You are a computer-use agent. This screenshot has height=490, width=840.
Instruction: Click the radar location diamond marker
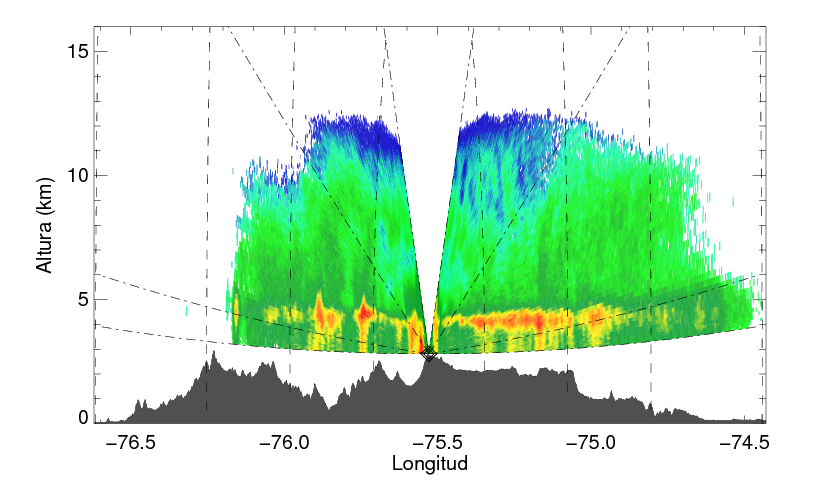(429, 353)
